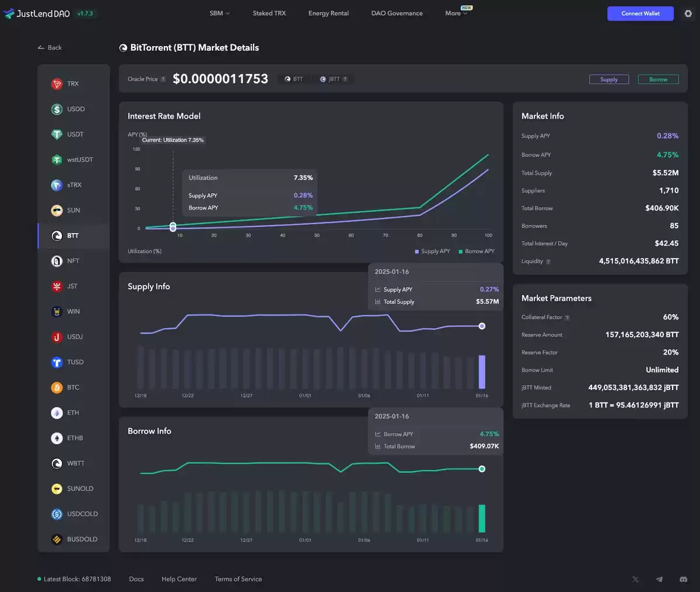Click the Total Borrow $406.90K value
The height and width of the screenshot is (592, 700).
pos(662,208)
